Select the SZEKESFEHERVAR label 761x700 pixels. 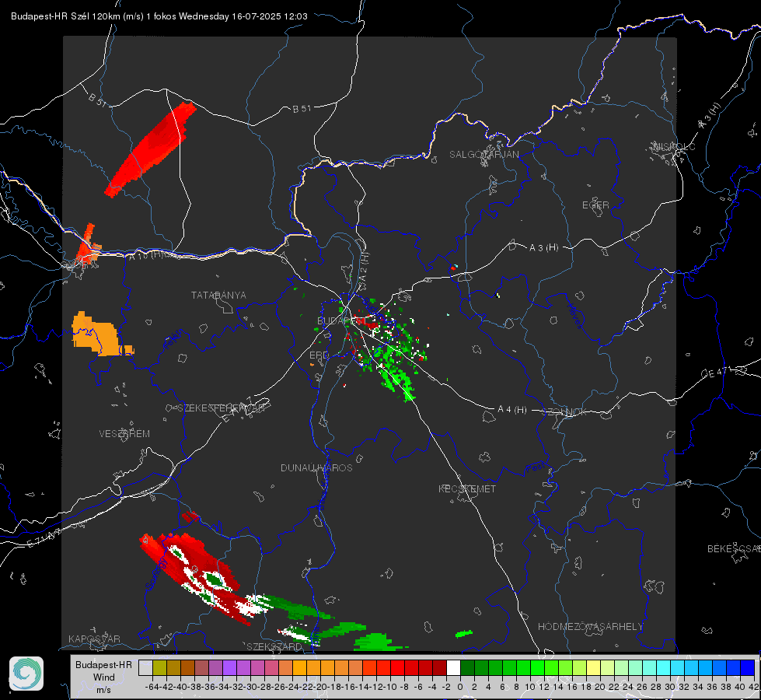pyautogui.click(x=222, y=408)
